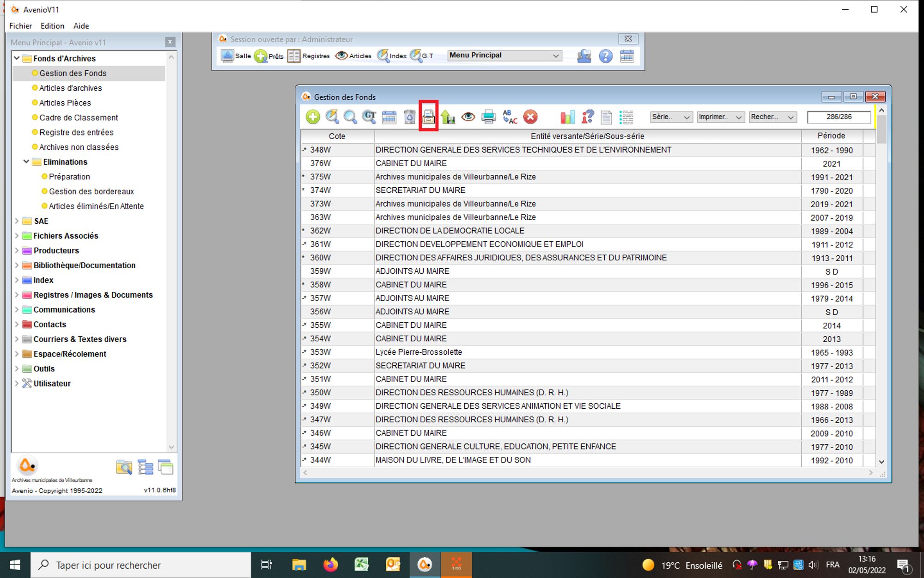Open the recycle bin icon in toolbar
Viewport: 924px width, 578px height.
click(x=409, y=117)
